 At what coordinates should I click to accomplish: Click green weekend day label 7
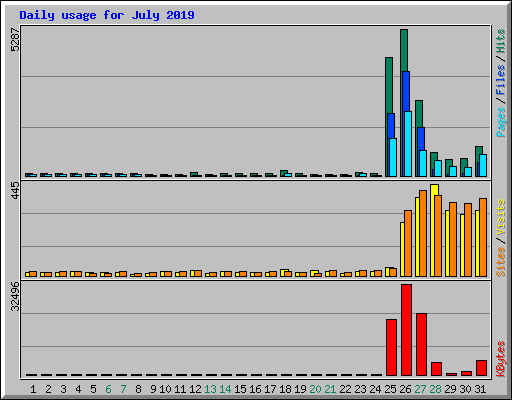[x=123, y=389]
